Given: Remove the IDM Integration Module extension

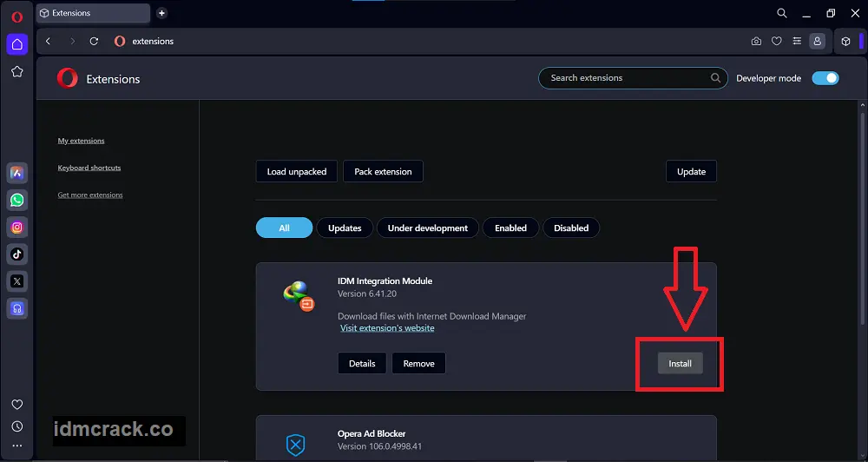Looking at the screenshot, I should pos(418,363).
